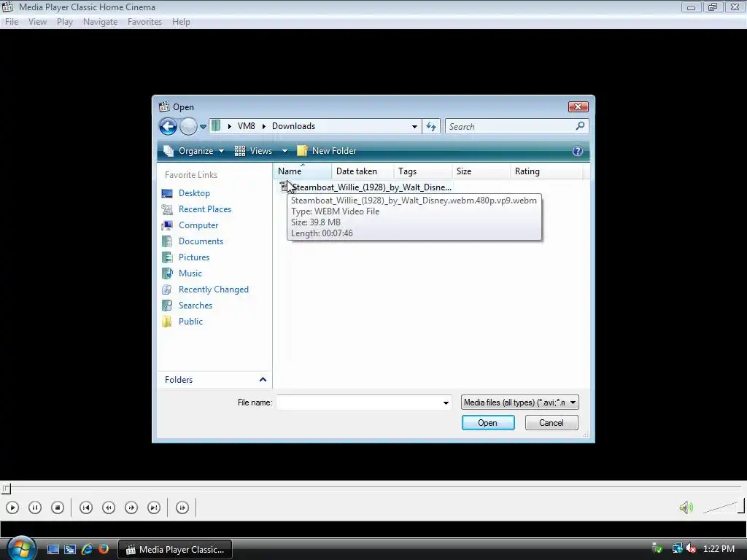Viewport: 747px width, 560px height.
Task: Open Recent Places link
Action: point(205,209)
